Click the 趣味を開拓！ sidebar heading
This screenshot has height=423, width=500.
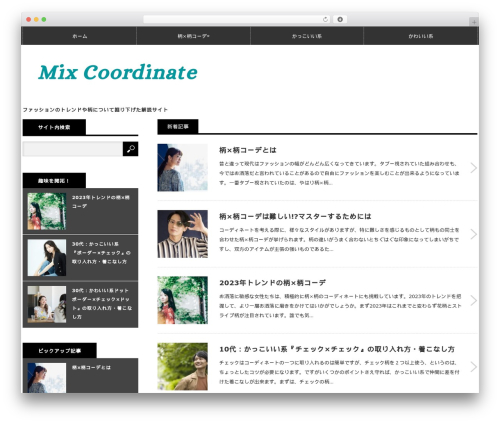click(x=54, y=181)
